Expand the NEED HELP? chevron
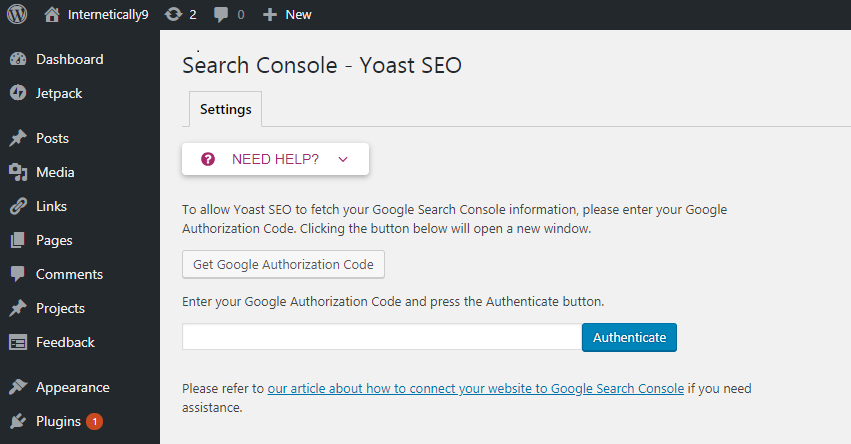 click(343, 159)
